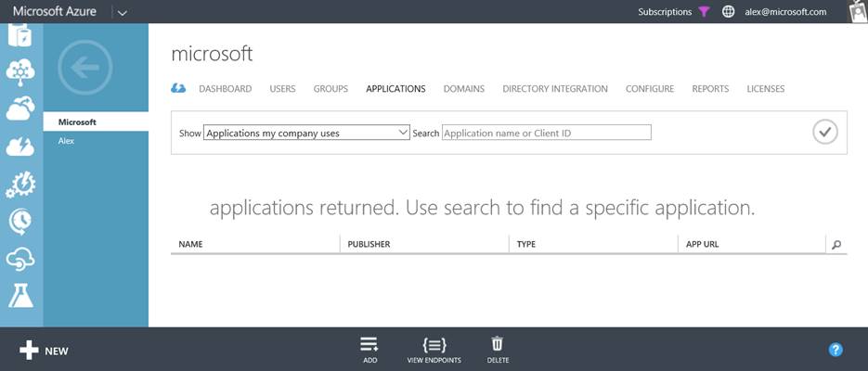Open the cloud network nodes sidebar icon
868x371 pixels.
click(20, 71)
